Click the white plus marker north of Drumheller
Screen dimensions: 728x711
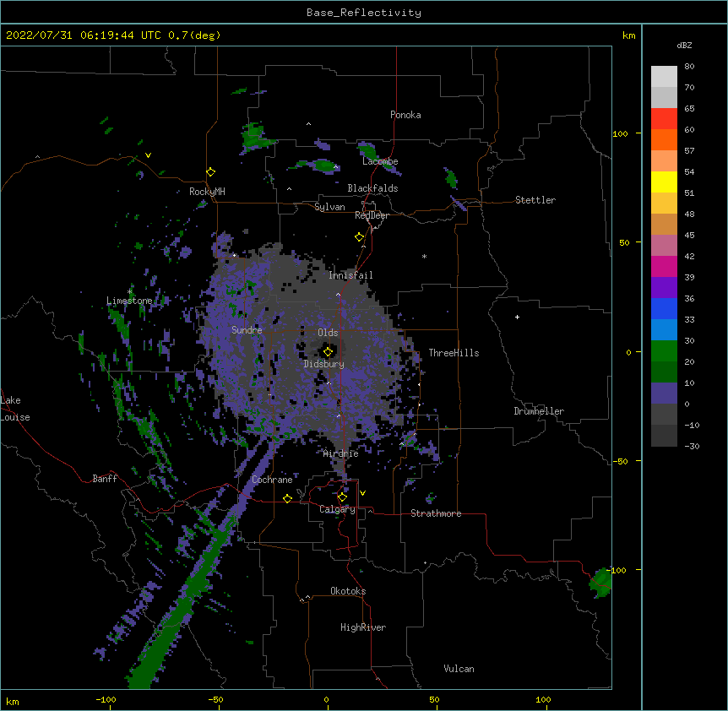[x=517, y=317]
